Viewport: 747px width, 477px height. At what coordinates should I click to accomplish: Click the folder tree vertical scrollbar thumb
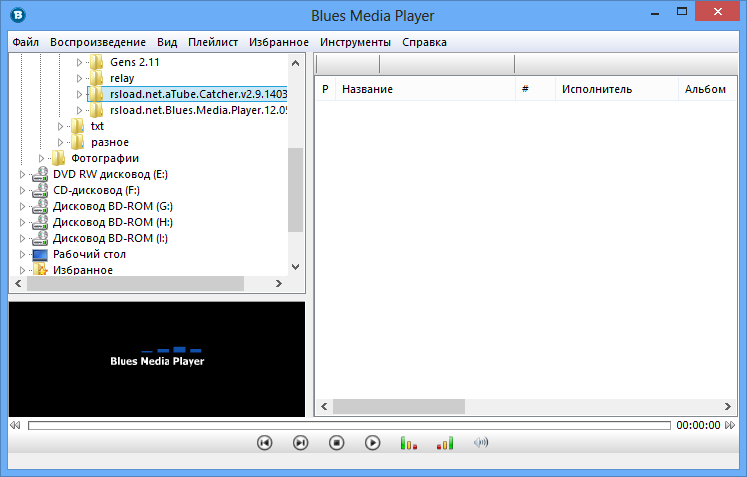click(x=295, y=190)
